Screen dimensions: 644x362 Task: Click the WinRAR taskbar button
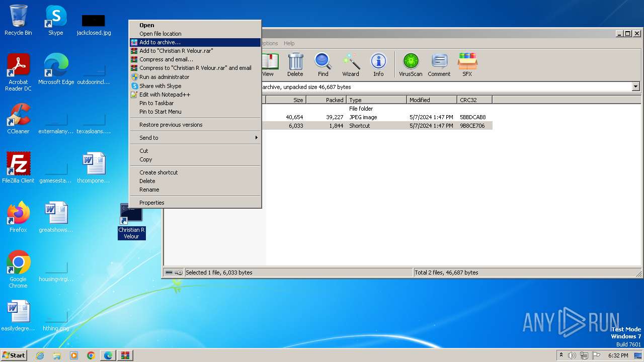125,355
